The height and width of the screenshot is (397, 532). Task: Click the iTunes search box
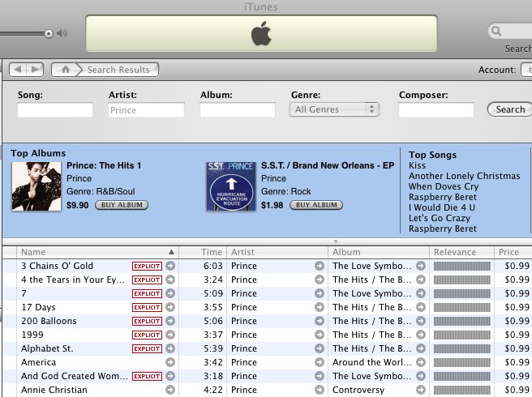pyautogui.click(x=510, y=31)
